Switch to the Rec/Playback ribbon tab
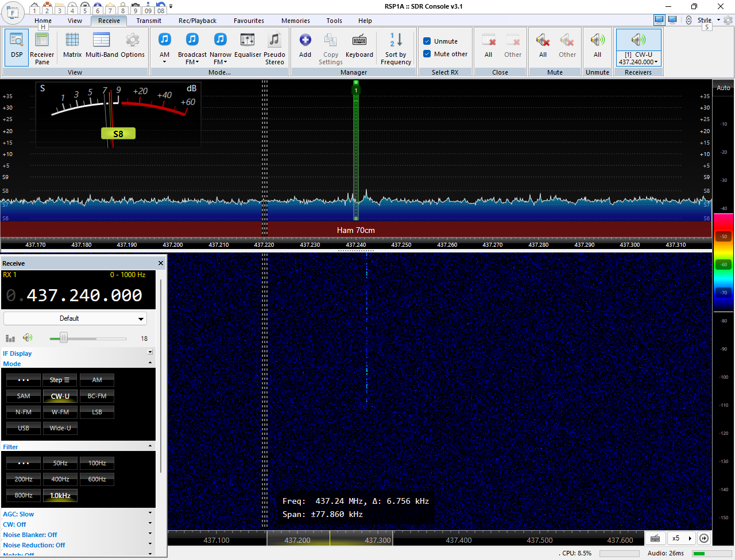Viewport: 735px width, 560px height. point(197,21)
